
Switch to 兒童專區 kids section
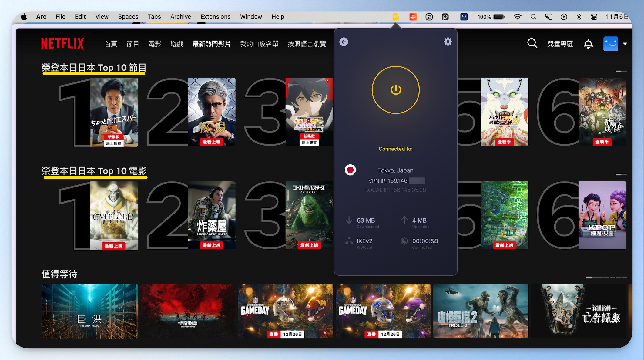560,44
